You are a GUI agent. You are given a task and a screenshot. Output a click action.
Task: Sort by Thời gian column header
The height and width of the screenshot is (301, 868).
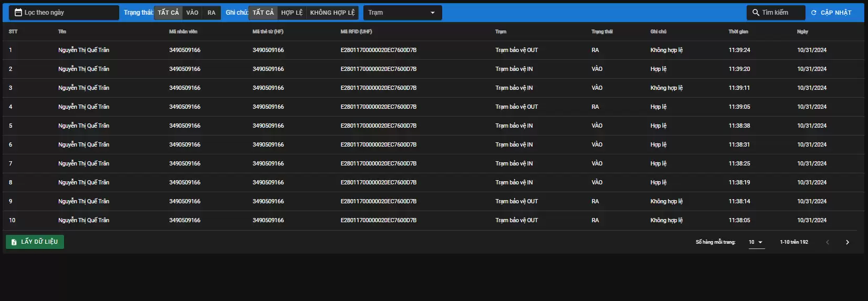738,32
